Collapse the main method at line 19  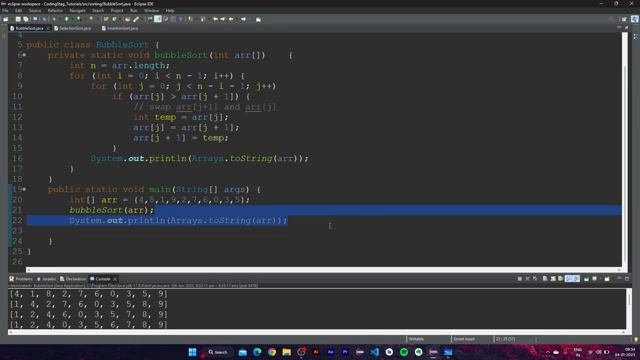click(24, 189)
